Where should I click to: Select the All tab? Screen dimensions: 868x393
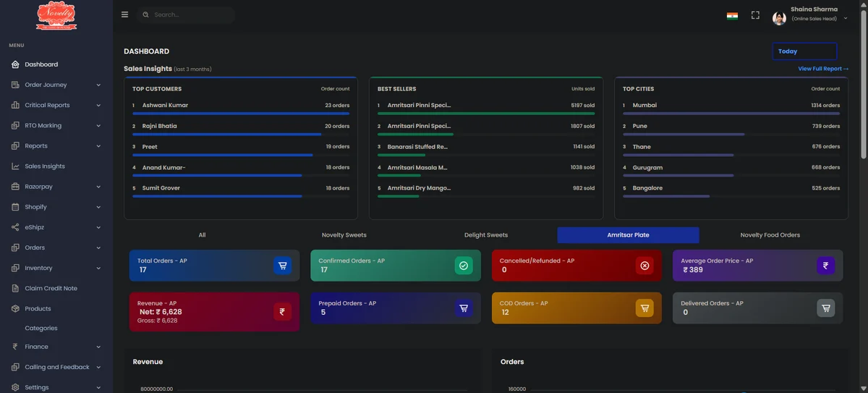(202, 235)
